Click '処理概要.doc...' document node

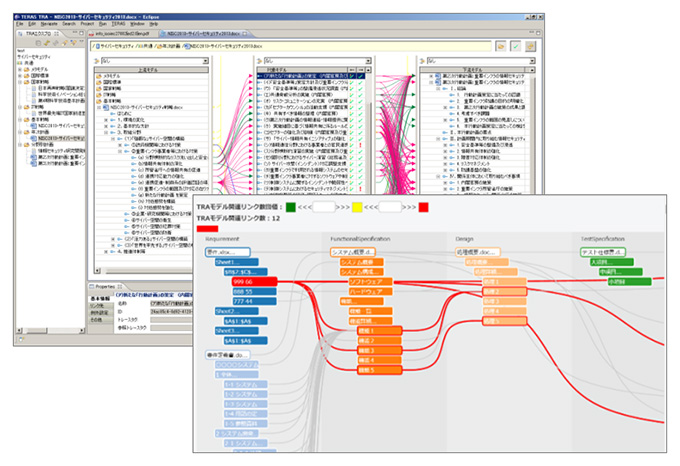477,252
